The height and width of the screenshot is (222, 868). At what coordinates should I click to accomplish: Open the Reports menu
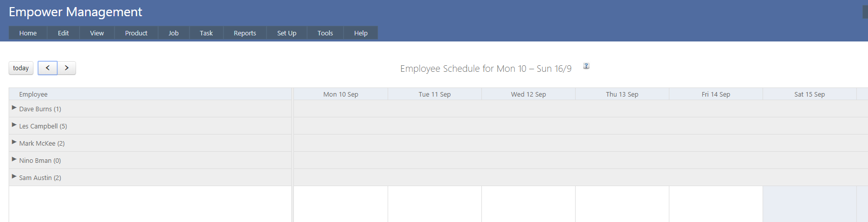(x=245, y=33)
